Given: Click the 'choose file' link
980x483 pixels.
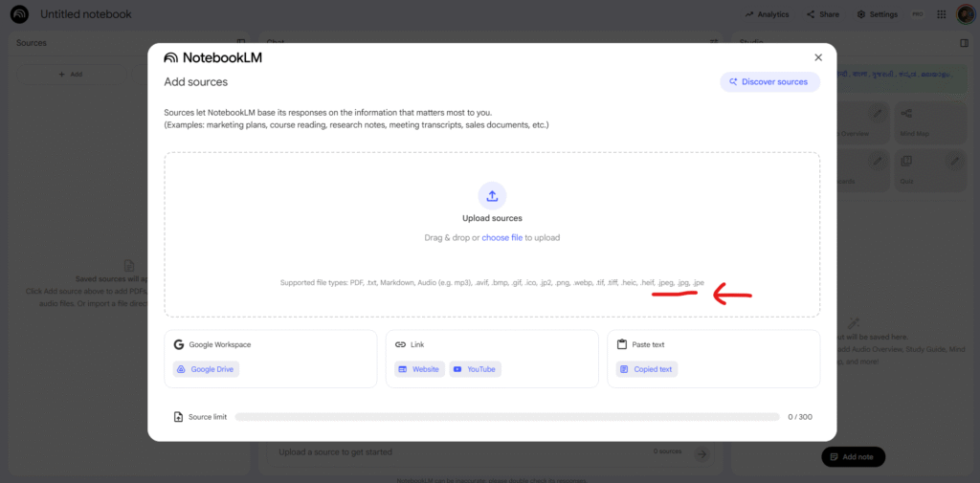Looking at the screenshot, I should [501, 237].
